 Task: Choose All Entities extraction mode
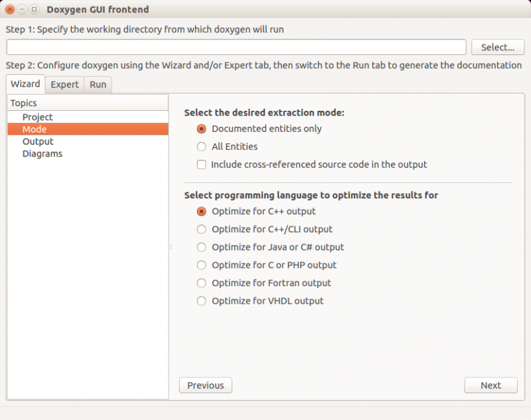202,147
